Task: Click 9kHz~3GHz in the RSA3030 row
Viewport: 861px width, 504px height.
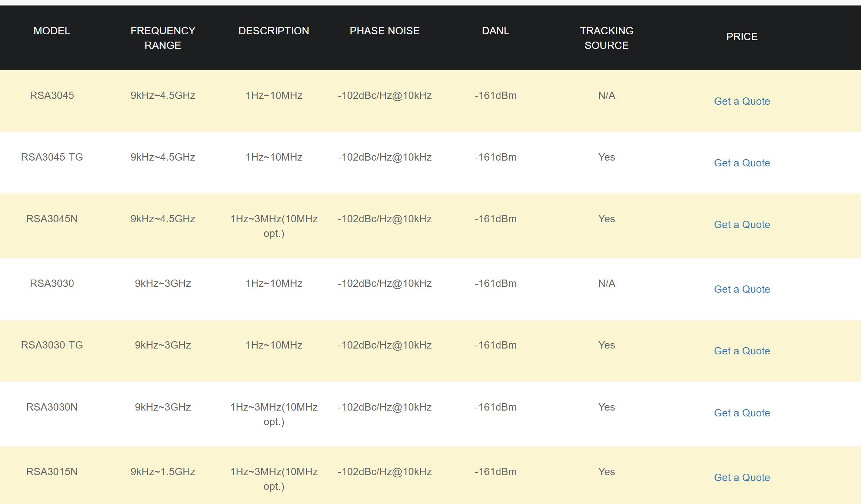Action: pos(163,283)
